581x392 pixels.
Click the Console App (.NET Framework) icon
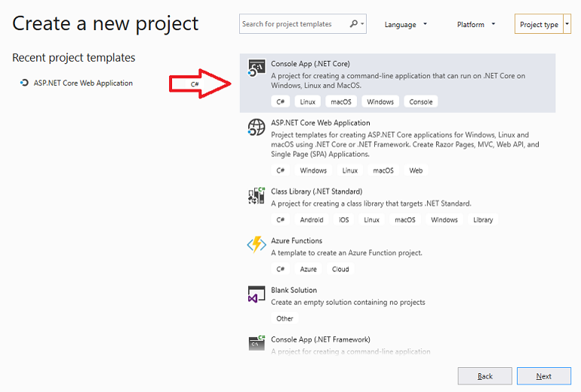coord(257,343)
